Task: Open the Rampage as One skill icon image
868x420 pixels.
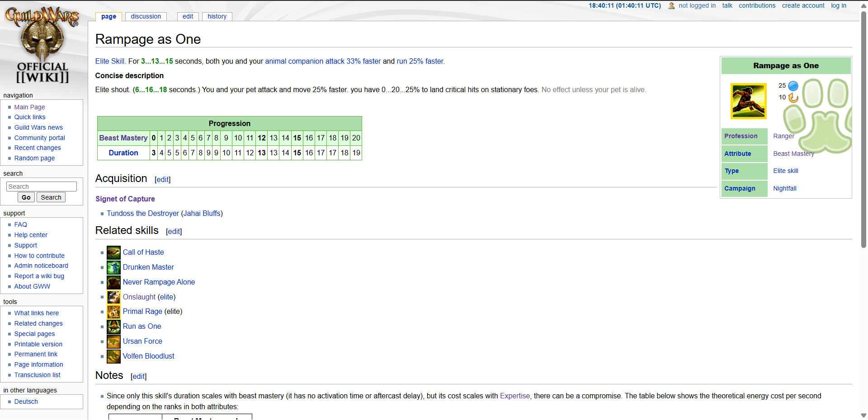Action: 749,101
